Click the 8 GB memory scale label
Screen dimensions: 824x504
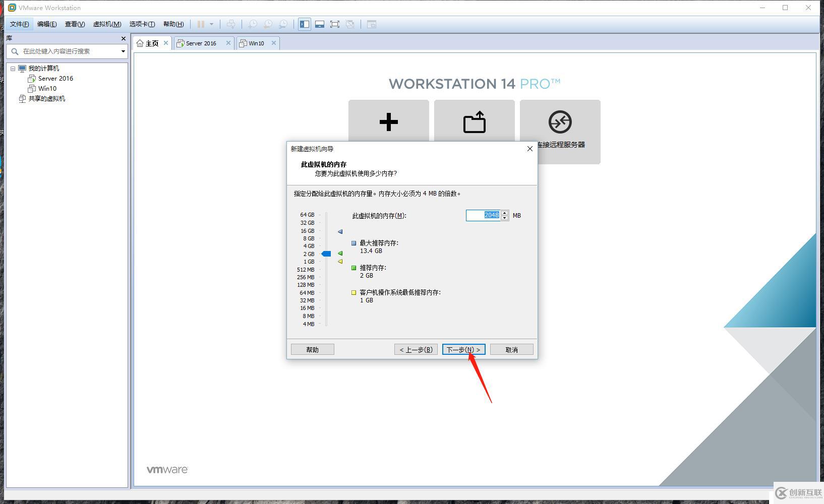309,238
